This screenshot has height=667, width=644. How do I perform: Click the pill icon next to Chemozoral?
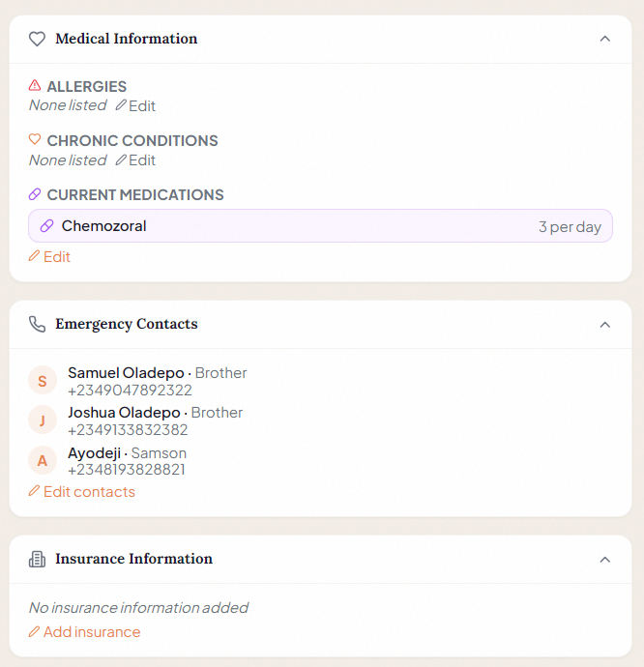[x=46, y=226]
